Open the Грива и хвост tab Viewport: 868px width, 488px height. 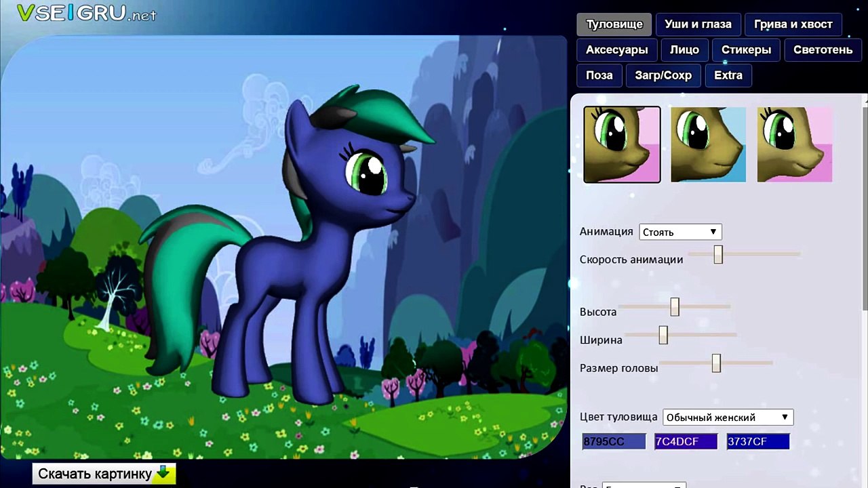point(793,24)
